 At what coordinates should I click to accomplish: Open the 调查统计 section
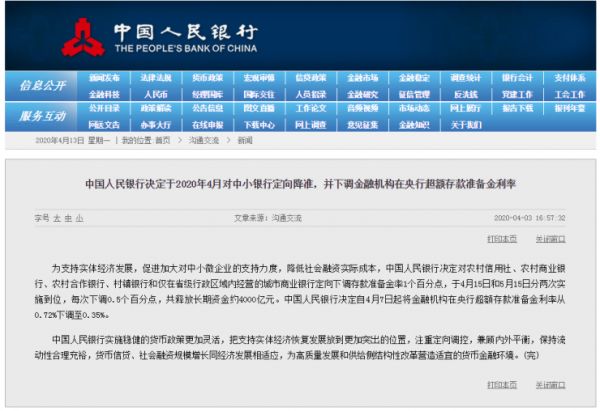(x=466, y=78)
